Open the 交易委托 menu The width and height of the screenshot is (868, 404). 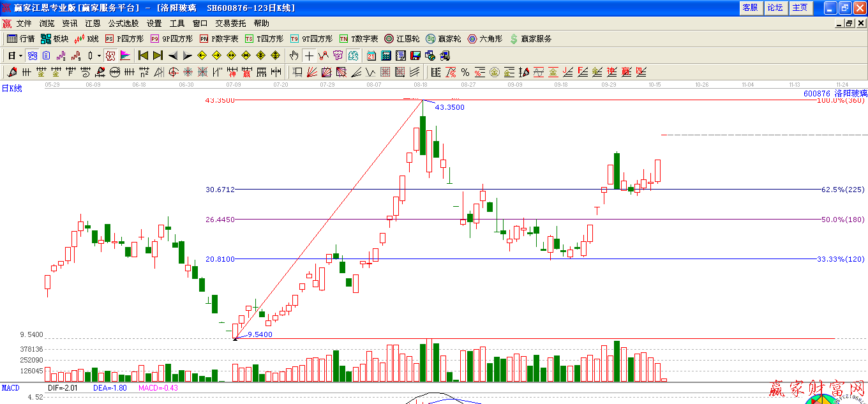pyautogui.click(x=230, y=24)
